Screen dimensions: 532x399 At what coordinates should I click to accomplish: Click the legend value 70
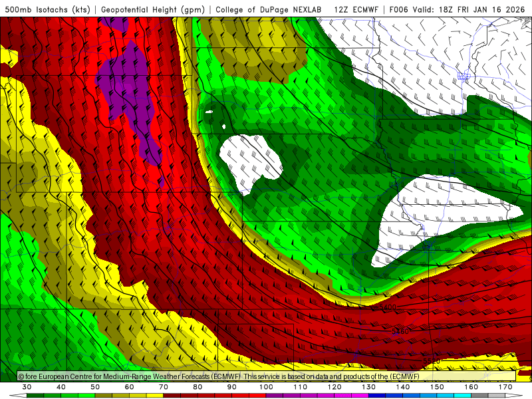tap(164, 387)
